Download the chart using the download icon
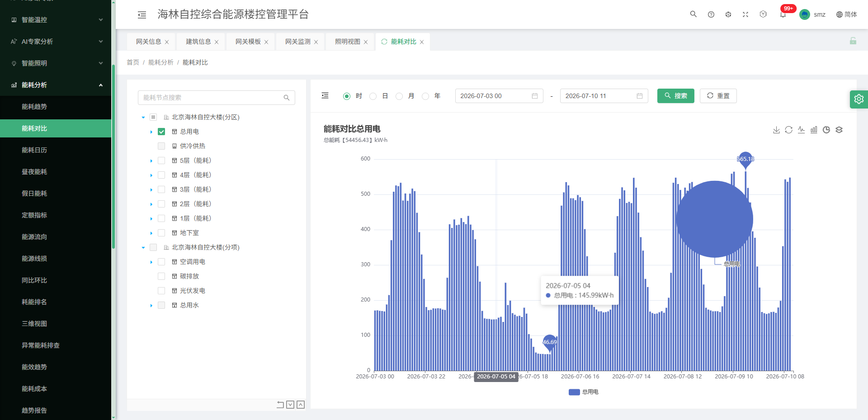This screenshot has width=868, height=420. (x=776, y=130)
